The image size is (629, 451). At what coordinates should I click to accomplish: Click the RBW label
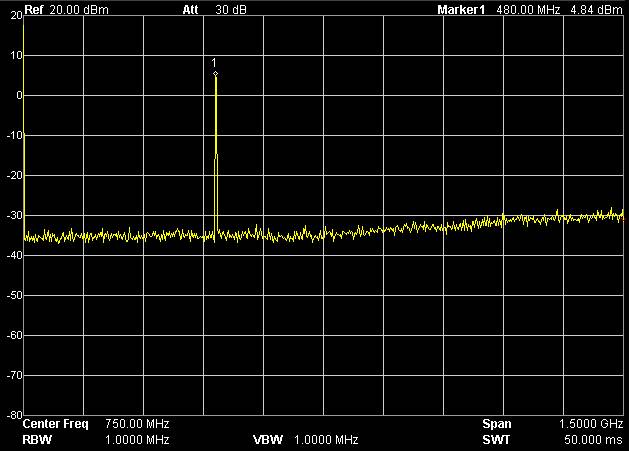[37, 440]
